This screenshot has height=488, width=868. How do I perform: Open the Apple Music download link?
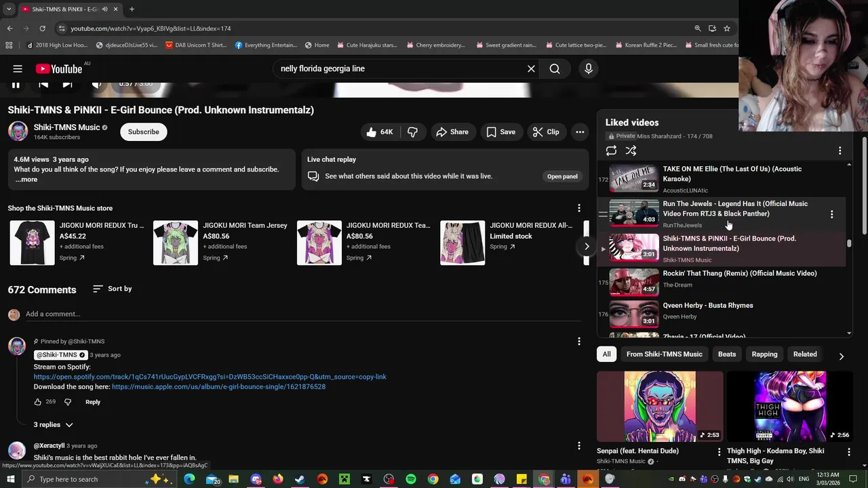point(218,387)
